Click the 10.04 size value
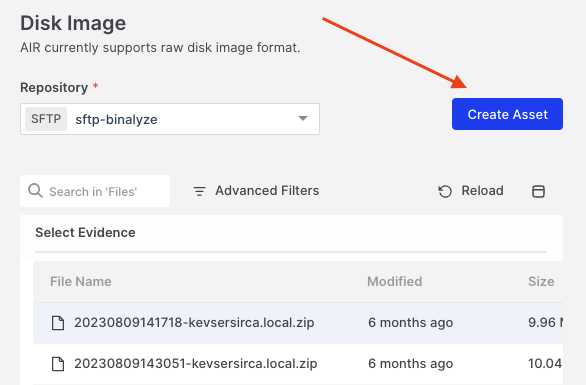 click(x=545, y=364)
